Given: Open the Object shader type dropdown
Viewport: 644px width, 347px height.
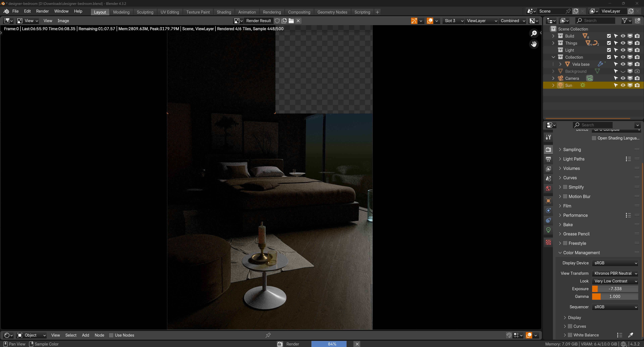Looking at the screenshot, I should pos(31,335).
